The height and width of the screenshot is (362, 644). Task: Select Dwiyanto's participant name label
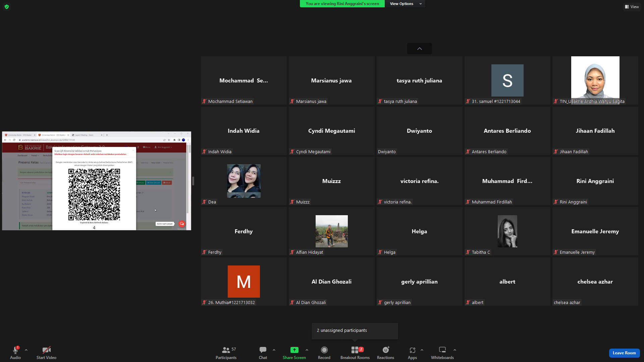[x=387, y=152]
